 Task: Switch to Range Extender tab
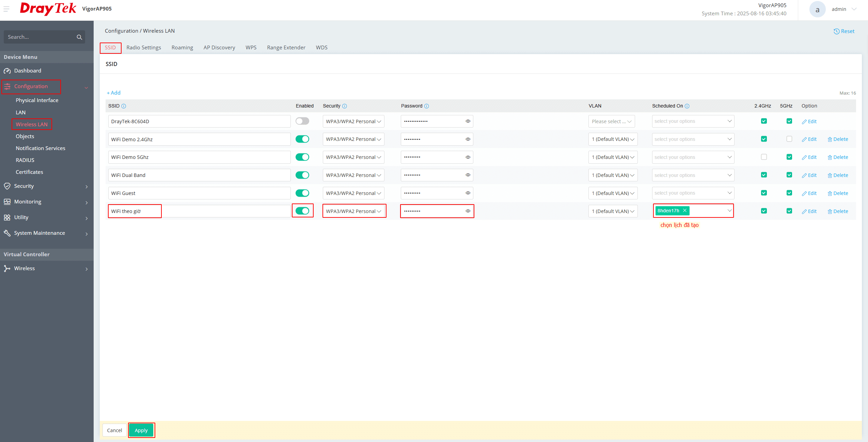click(286, 48)
